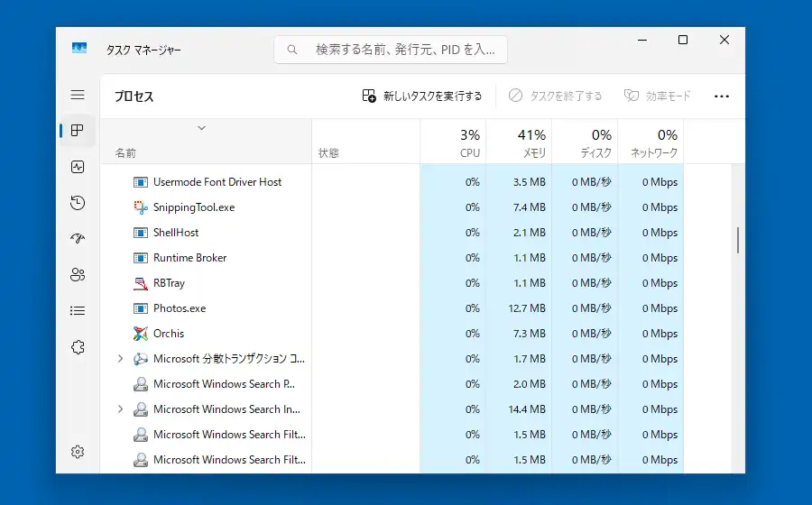Click the 12.7 MB memory value
Screen dimensions: 812x505
527,309
